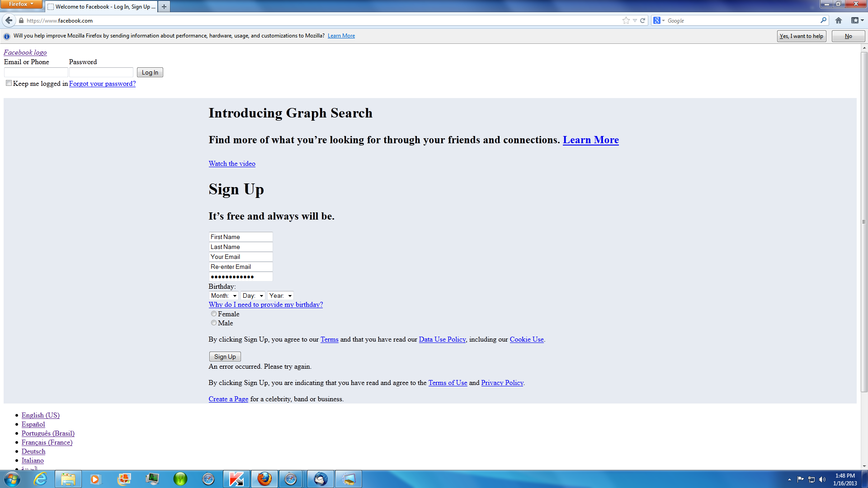This screenshot has width=868, height=488.
Task: Open Thunderbird mail from the taskbar
Action: click(x=321, y=479)
